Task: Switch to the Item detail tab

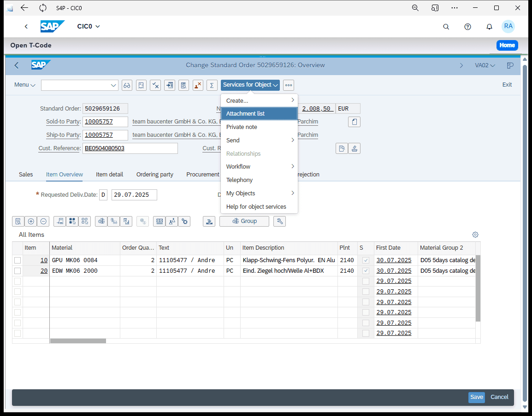Action: pyautogui.click(x=110, y=174)
